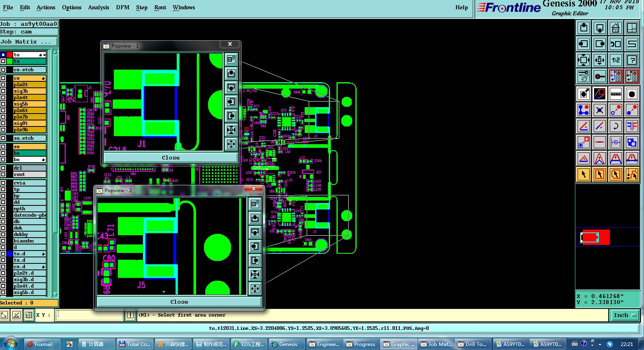Click the Home view icon
644x350 pixels.
click(x=616, y=28)
